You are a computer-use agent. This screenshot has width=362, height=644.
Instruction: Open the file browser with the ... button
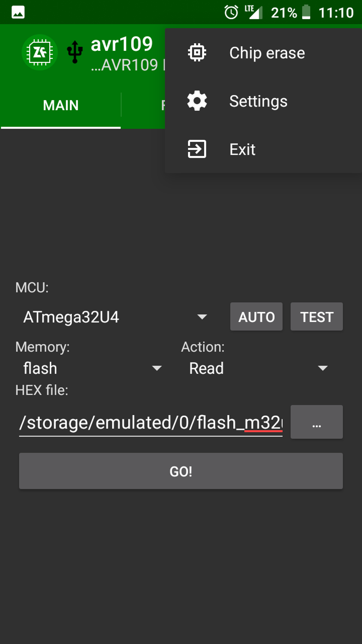[x=316, y=422]
